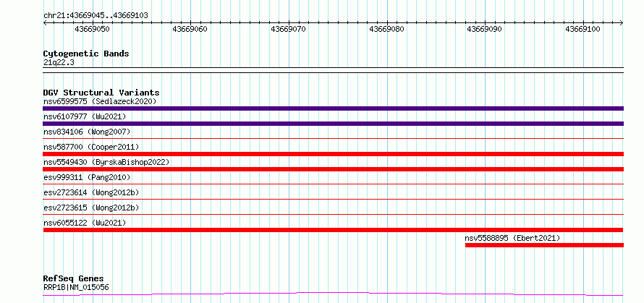The height and width of the screenshot is (303, 644).
Task: Select the 21q22.3 band label
Action: [59, 63]
